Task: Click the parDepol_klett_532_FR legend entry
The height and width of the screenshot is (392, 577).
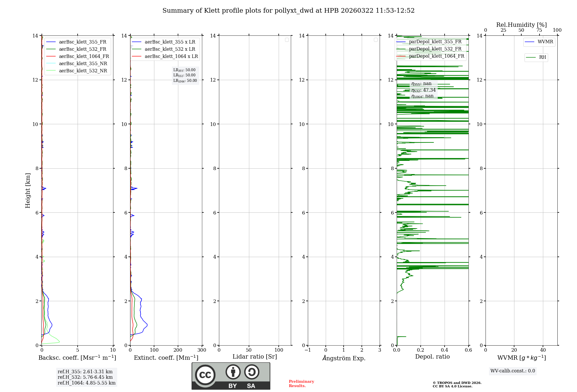Action: 435,49
